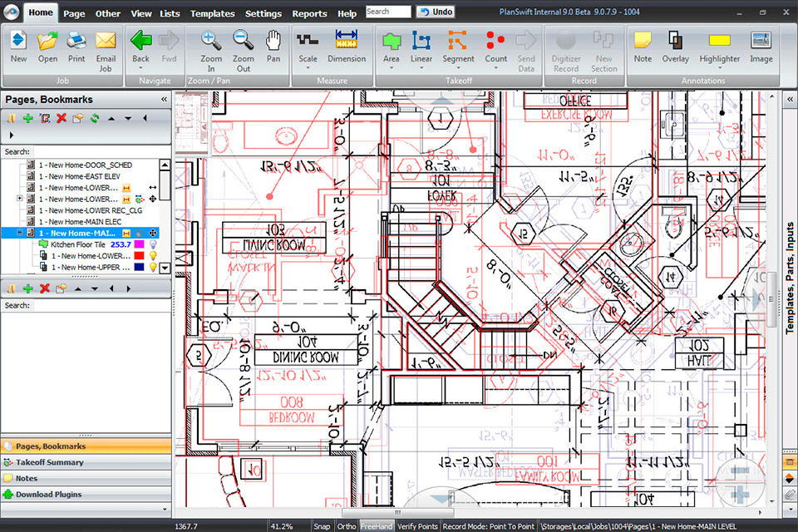
Task: Open the Highlighter dropdown arrow
Action: [720, 67]
